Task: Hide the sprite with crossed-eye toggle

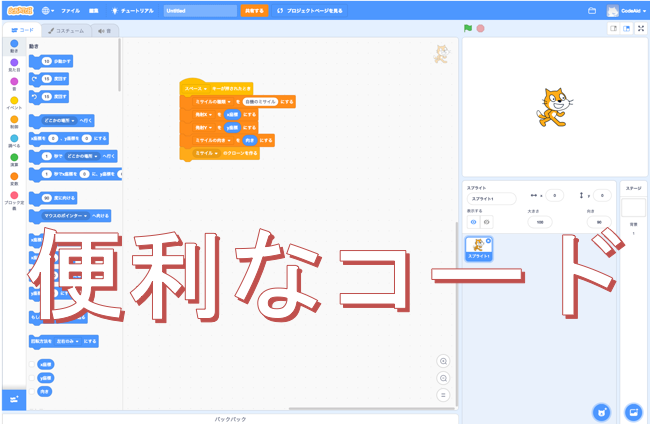Action: [487, 222]
